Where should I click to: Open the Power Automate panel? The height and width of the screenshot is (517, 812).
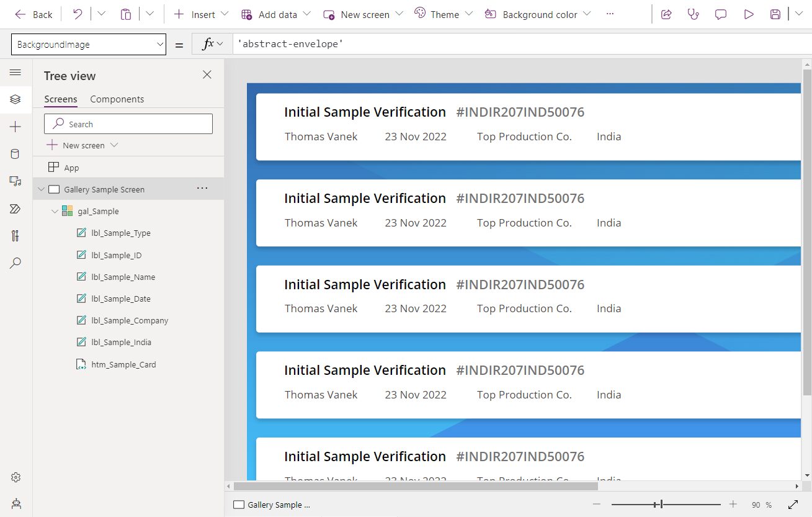[16, 209]
